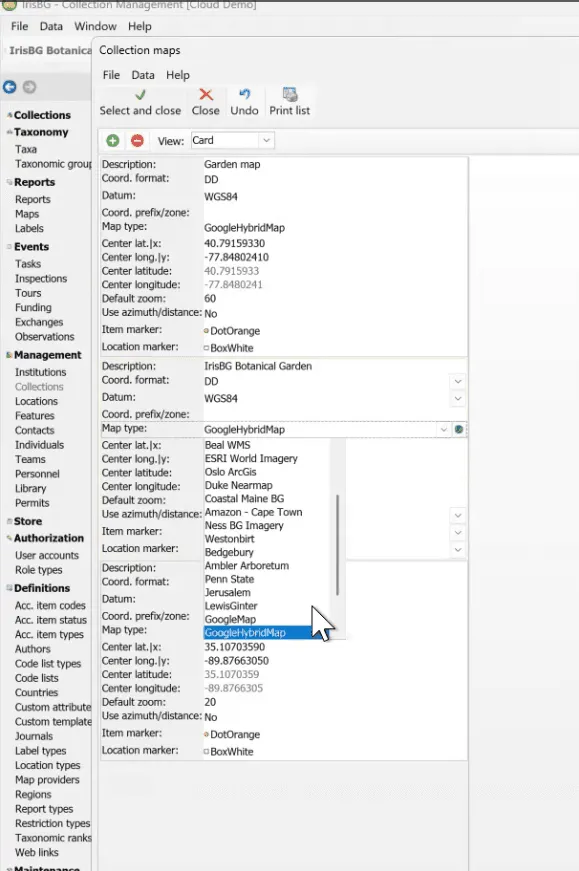Open the Use azimuth/distance dropdown arrow
This screenshot has height=871, width=579.
458,515
